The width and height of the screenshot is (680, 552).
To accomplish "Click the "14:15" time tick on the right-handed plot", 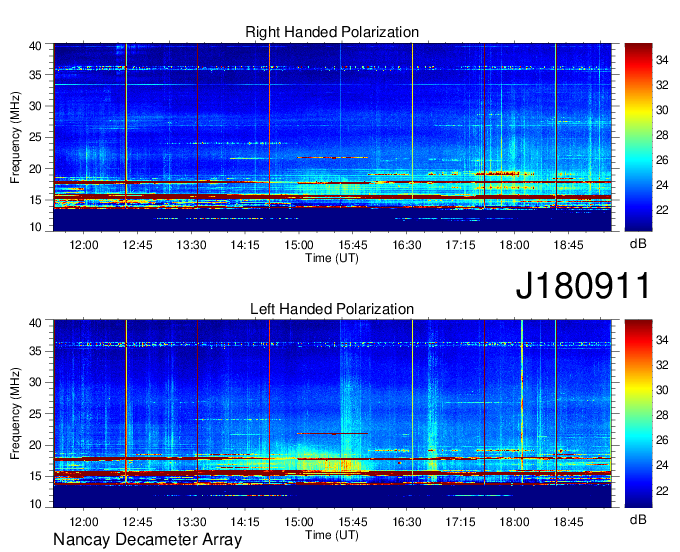I will [x=245, y=245].
